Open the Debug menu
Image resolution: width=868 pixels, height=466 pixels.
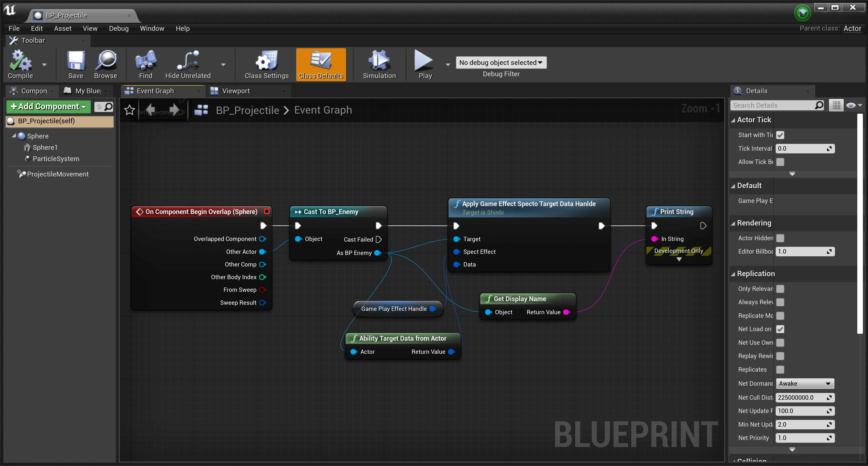tap(119, 29)
